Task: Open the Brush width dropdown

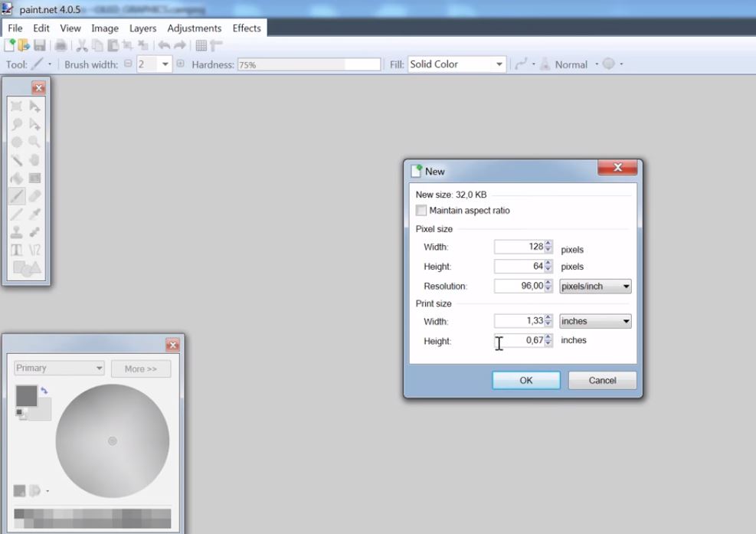Action: (165, 64)
